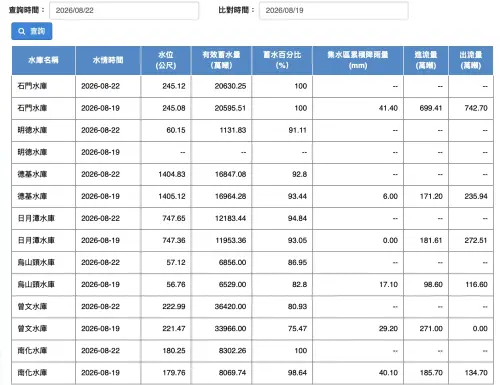
Task: Click percentage value 93.44
Action: coord(297,196)
